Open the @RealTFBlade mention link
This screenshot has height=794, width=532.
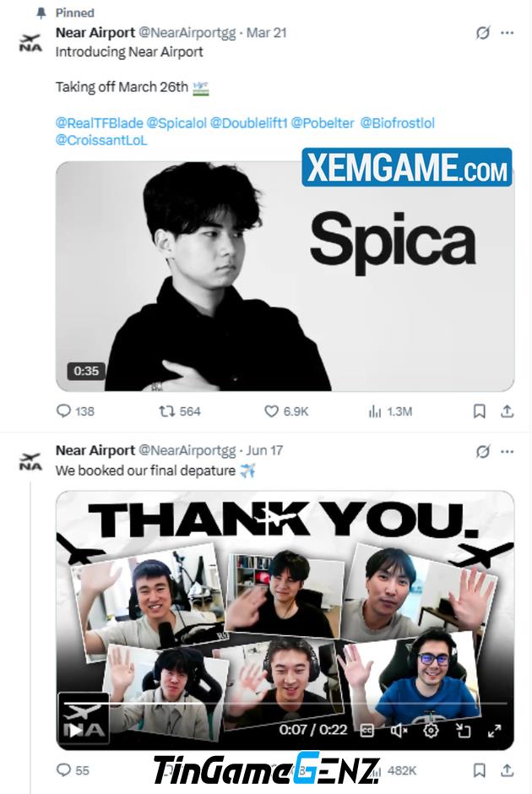(x=99, y=123)
